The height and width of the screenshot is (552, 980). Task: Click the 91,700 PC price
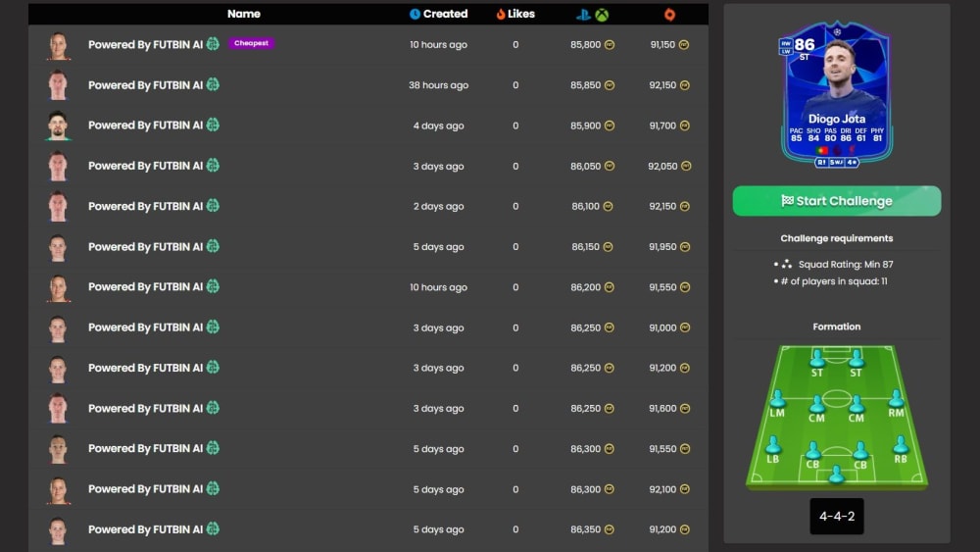coord(662,125)
